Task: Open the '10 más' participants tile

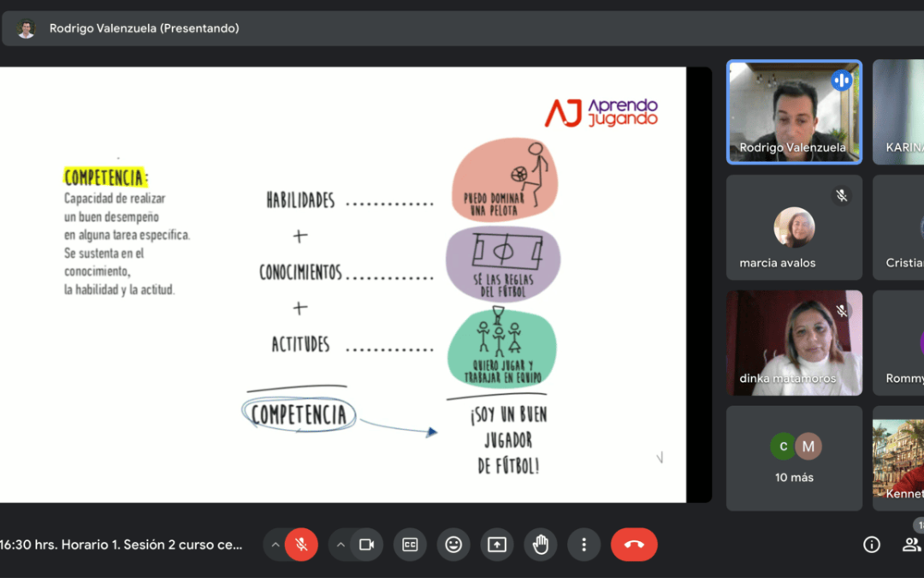Action: [794, 458]
